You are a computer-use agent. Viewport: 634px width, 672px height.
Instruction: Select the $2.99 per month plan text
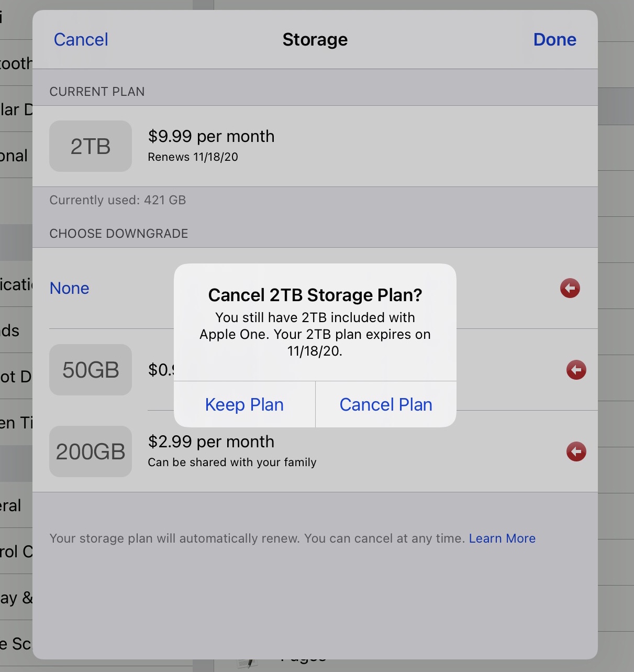pos(211,442)
